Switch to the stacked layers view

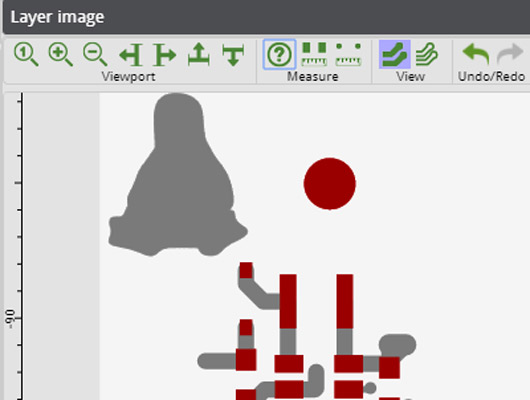point(427,54)
